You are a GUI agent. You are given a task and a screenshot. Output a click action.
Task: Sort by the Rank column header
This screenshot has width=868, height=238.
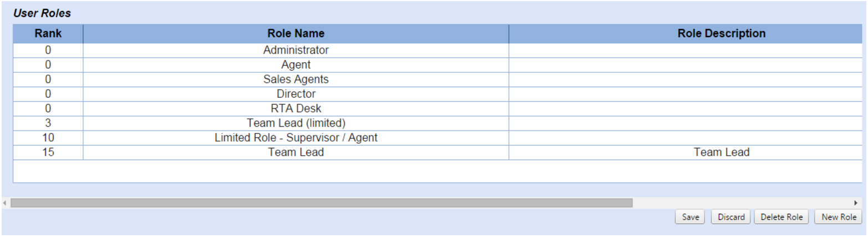(x=48, y=33)
